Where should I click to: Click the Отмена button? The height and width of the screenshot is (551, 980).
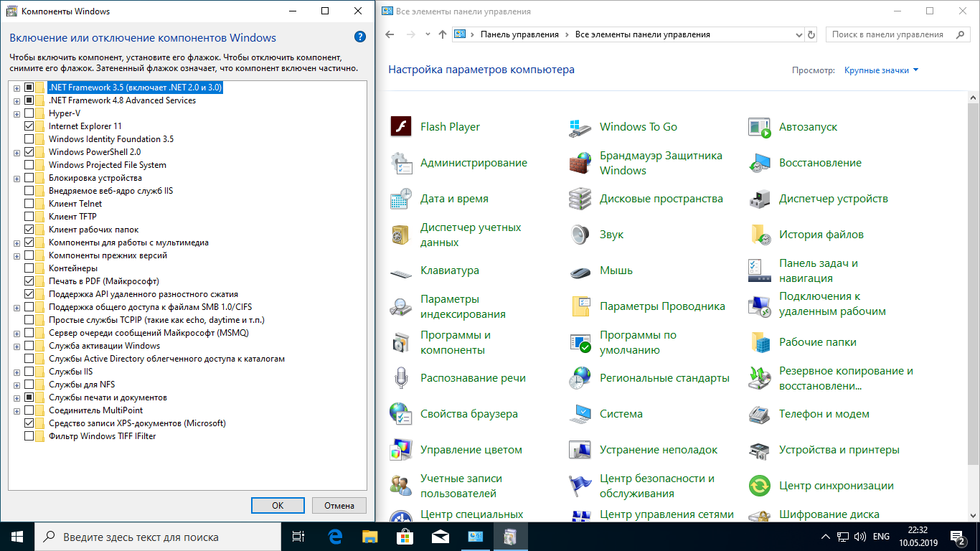coord(339,505)
